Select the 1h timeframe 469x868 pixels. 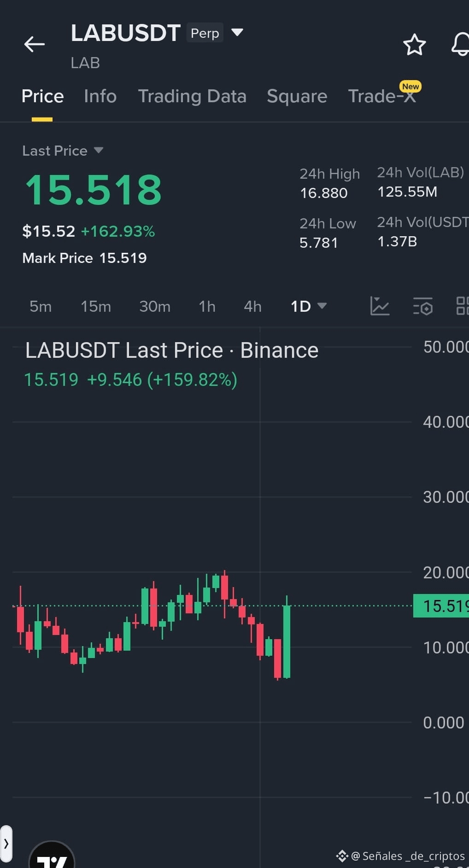207,306
